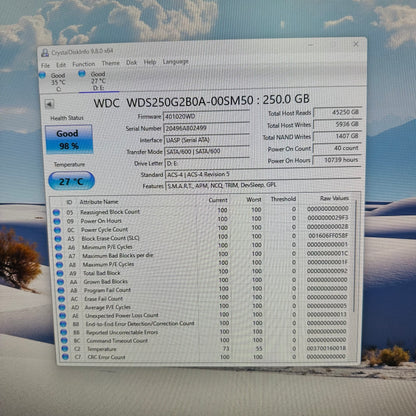Image resolution: width=416 pixels, height=416 pixels.
Task: Click the Power On Count value 40 count
Action: click(337, 148)
